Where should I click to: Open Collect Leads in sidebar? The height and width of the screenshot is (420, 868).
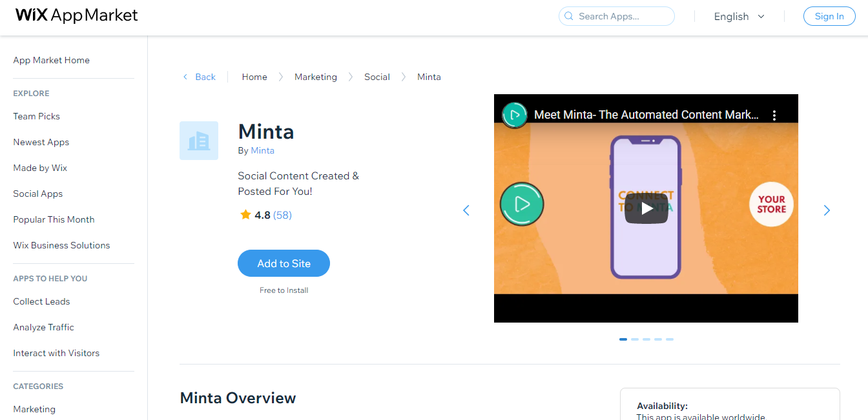pos(41,301)
